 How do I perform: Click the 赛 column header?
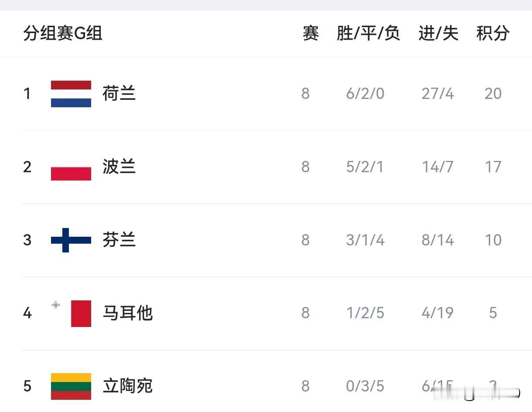coord(310,34)
